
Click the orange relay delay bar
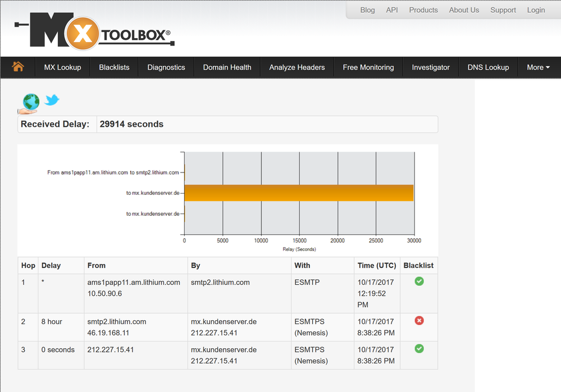[299, 193]
